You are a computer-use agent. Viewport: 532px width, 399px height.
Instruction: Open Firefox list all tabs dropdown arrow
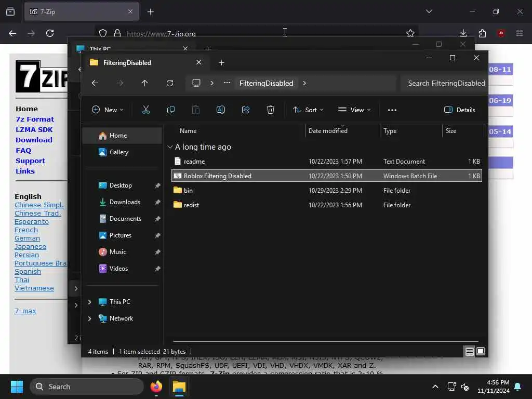[x=429, y=11]
